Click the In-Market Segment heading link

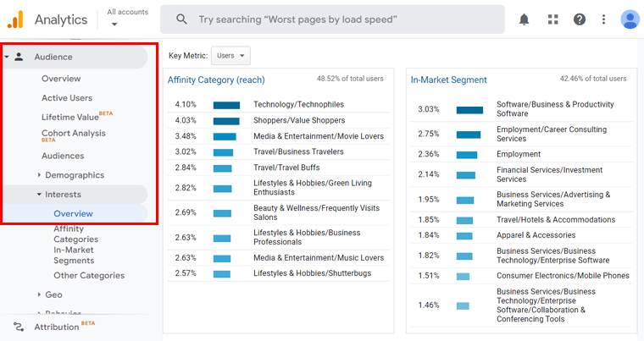(448, 80)
